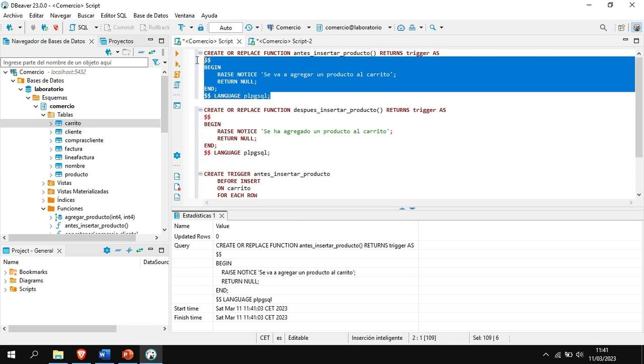Viewport: 644px width, 364px height.
Task: Collapse the comercio schema node
Action: [35, 106]
